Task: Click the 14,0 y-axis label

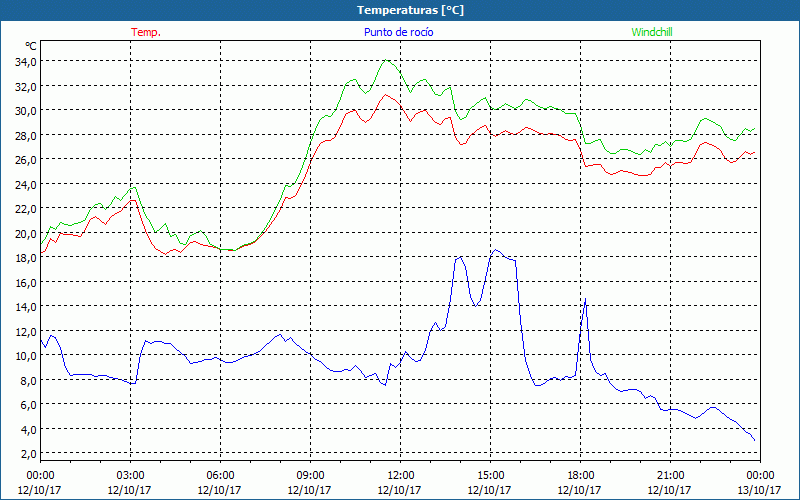Action: pyautogui.click(x=27, y=307)
